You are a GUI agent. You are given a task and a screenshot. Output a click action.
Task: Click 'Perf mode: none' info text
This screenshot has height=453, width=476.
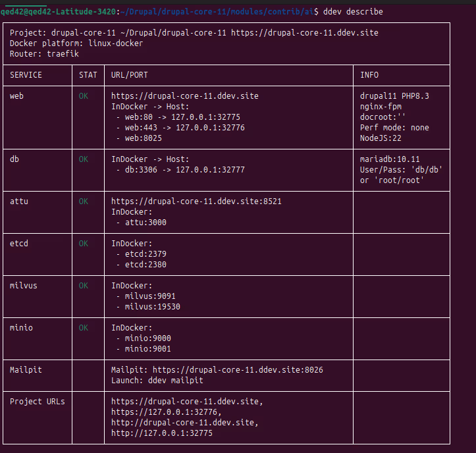click(x=394, y=128)
